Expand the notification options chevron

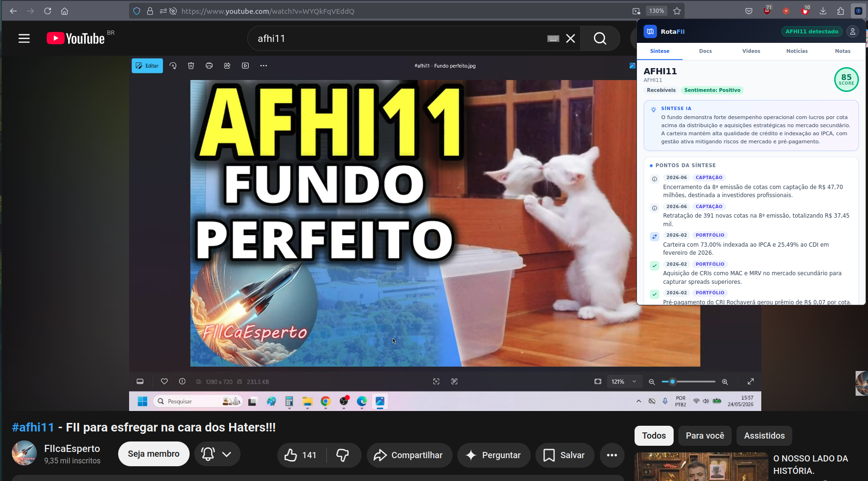coord(227,454)
